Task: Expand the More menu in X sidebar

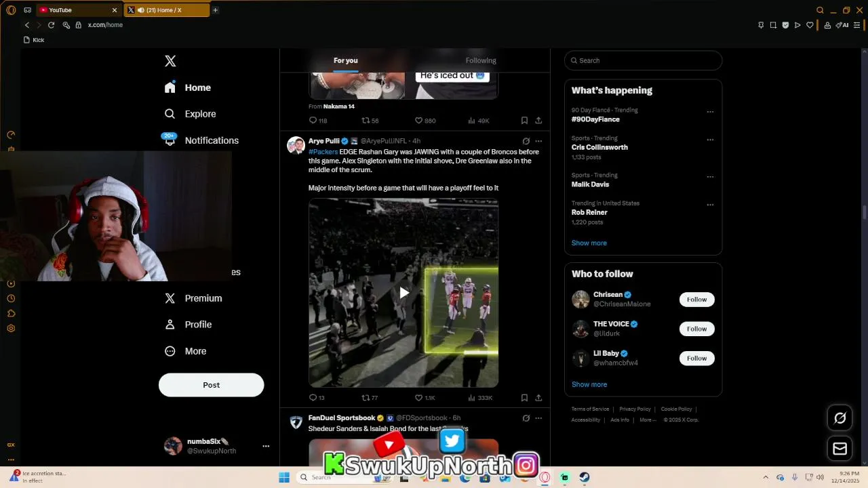Action: [x=186, y=351]
